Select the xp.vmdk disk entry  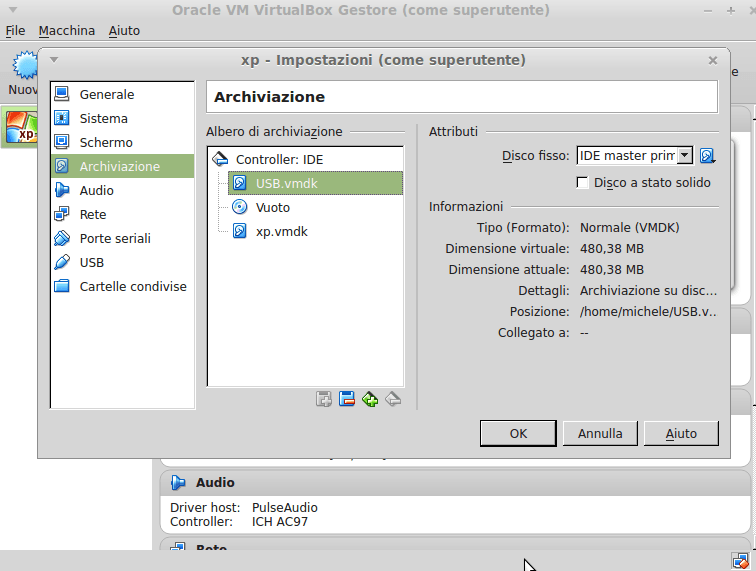click(315, 231)
